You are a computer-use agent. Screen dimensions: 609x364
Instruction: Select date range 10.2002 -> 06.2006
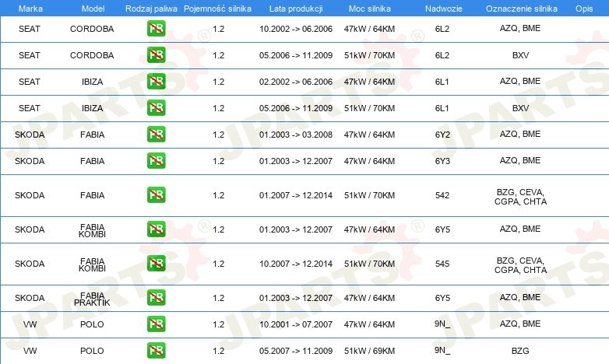(x=296, y=29)
